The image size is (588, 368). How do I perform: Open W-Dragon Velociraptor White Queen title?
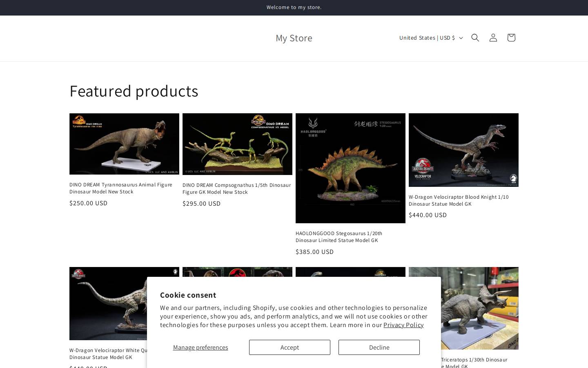click(x=108, y=354)
